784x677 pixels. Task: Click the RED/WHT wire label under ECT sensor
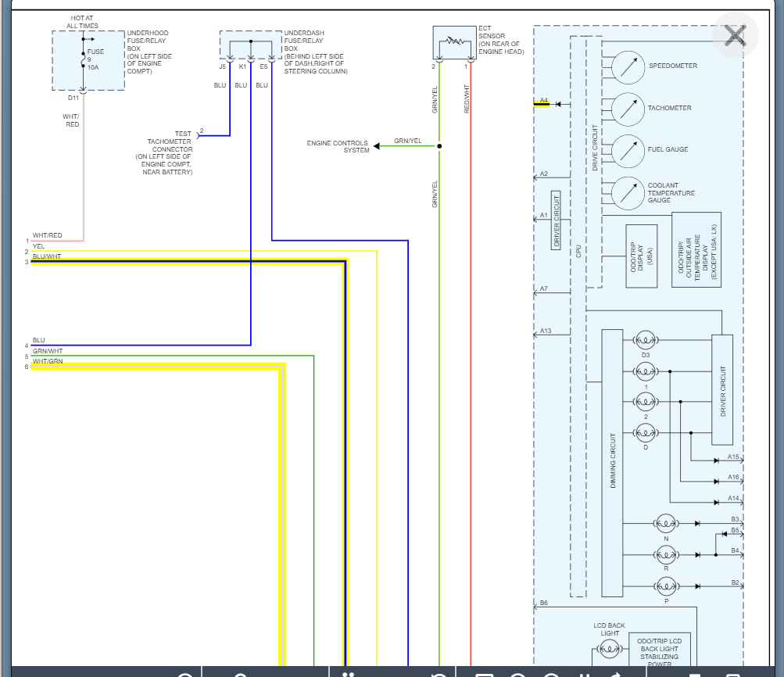pos(467,99)
